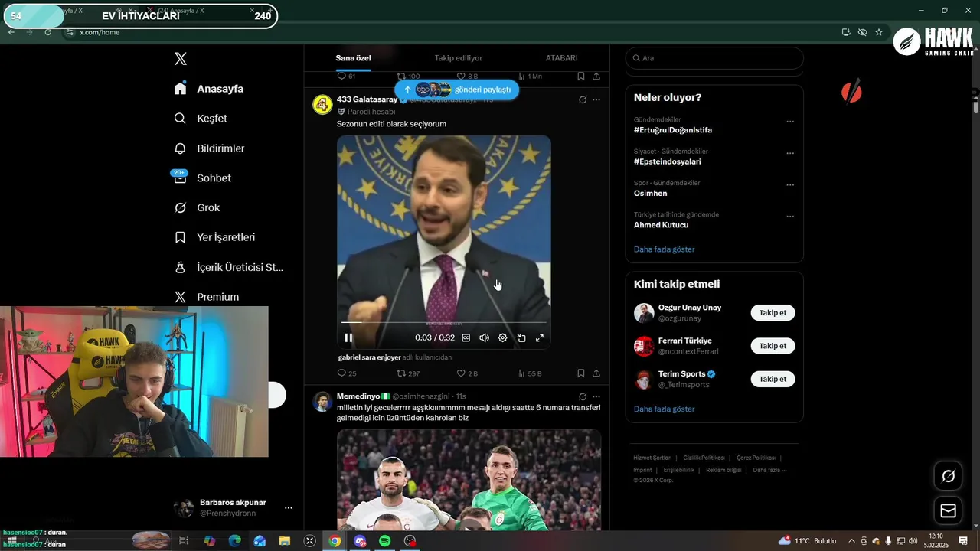Open the floating Grok button
The image size is (980, 551).
click(x=948, y=477)
